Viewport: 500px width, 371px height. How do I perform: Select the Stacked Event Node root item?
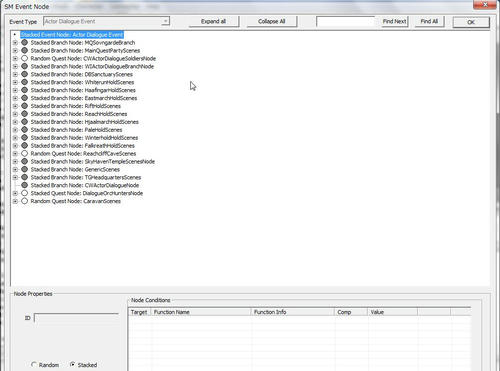click(72, 35)
